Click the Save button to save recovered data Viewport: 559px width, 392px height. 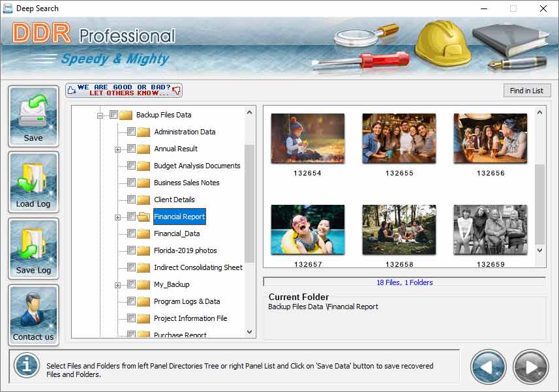[33, 116]
